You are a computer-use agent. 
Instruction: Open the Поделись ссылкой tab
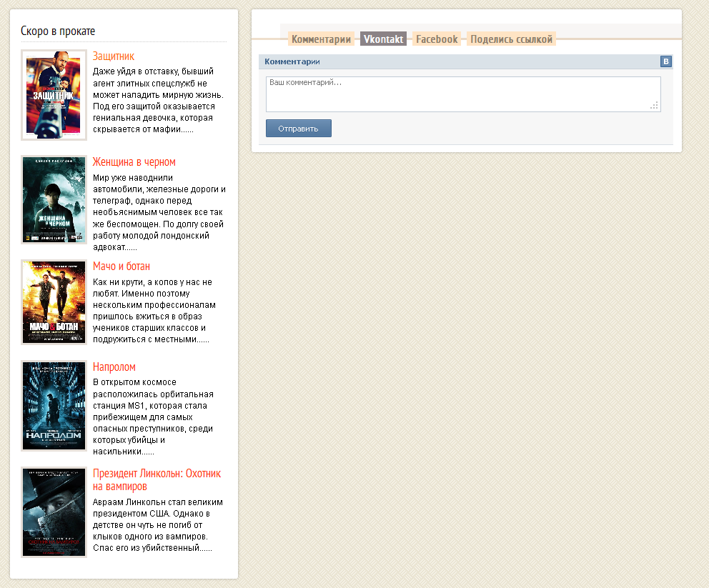point(511,39)
